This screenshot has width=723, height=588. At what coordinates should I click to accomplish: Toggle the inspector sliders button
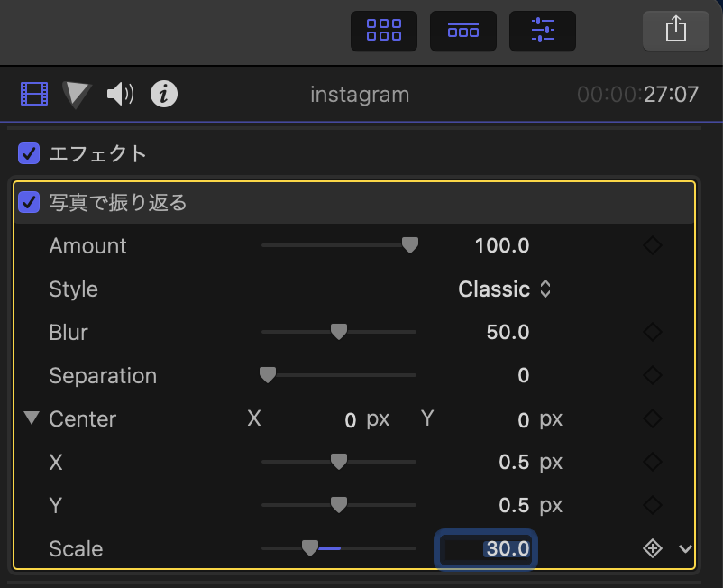(x=543, y=31)
